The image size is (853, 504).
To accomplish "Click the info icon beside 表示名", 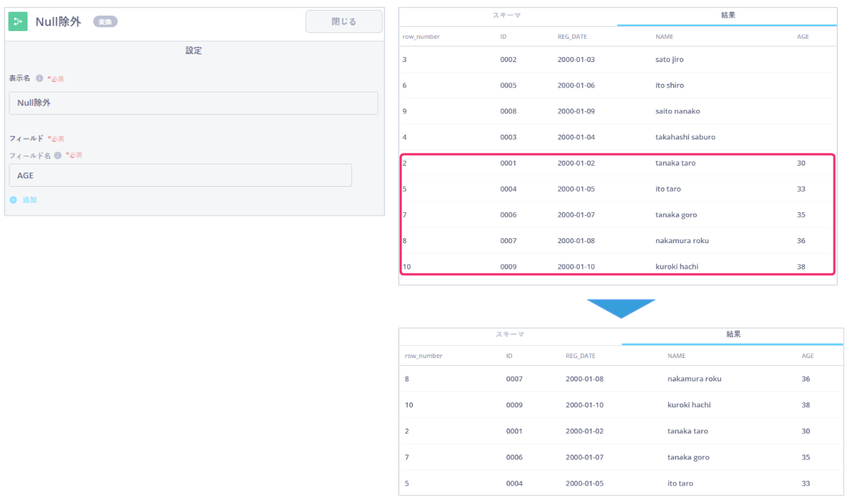I will click(x=40, y=78).
